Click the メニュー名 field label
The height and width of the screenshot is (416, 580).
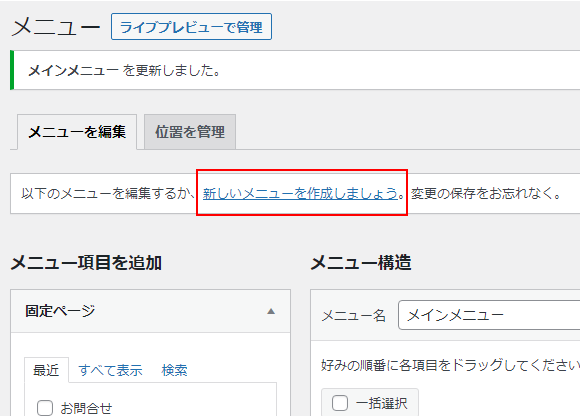(x=354, y=315)
